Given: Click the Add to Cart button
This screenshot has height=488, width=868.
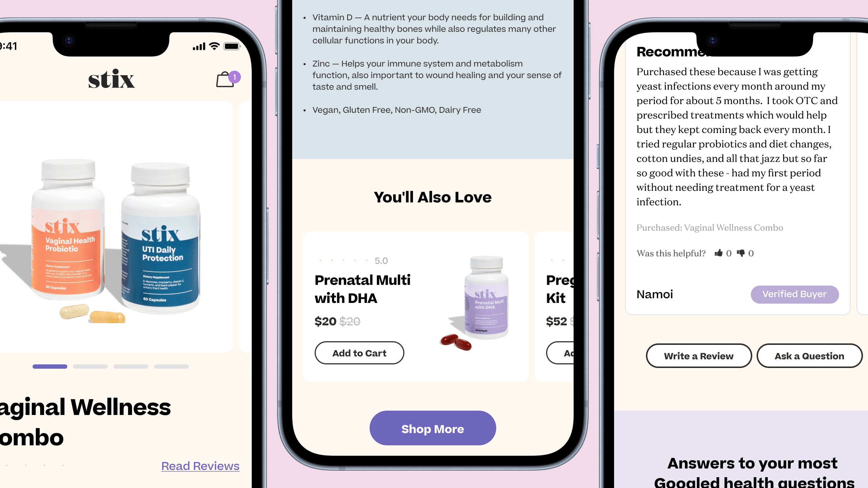Looking at the screenshot, I should 359,352.
